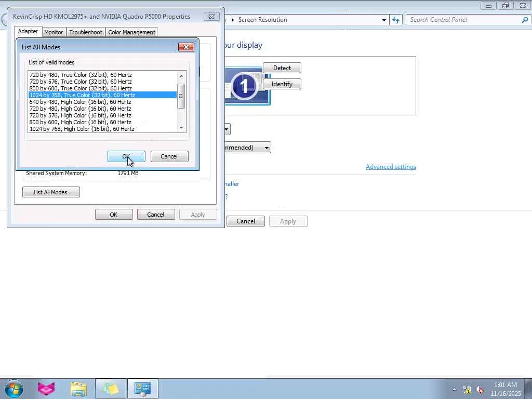Click the List All Modes button
This screenshot has height=399, width=532.
pos(51,192)
